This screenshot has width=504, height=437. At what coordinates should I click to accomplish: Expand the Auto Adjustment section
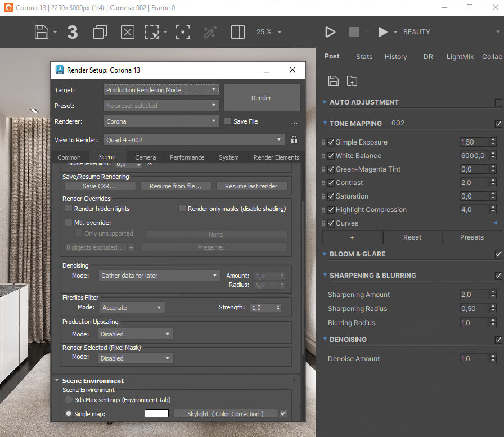click(325, 102)
